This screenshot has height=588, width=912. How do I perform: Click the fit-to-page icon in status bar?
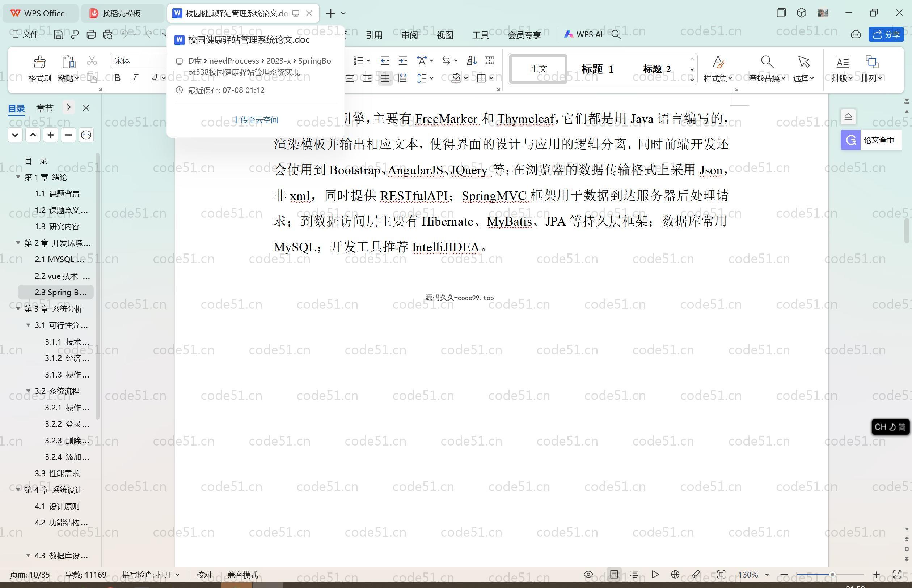[x=721, y=574]
